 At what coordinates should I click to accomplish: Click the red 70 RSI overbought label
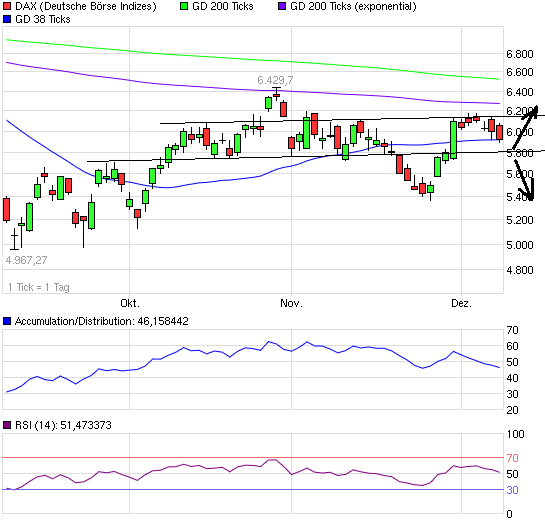point(512,458)
